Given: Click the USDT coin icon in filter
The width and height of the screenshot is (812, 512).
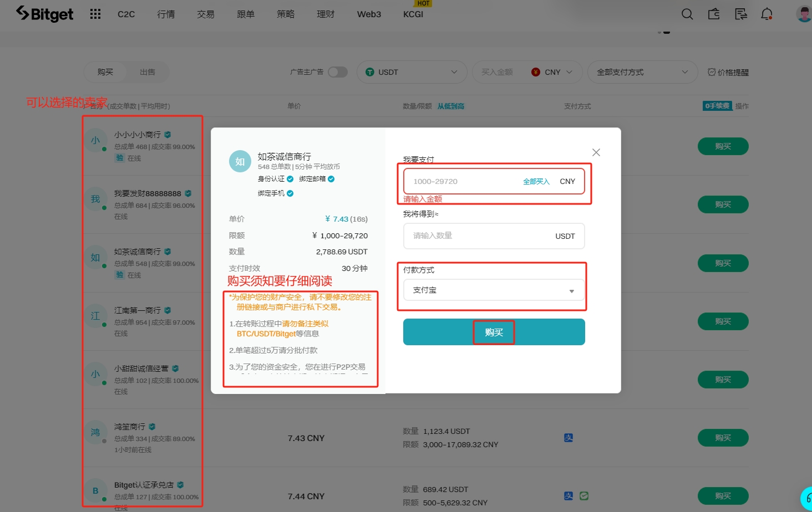Looking at the screenshot, I should click(370, 72).
